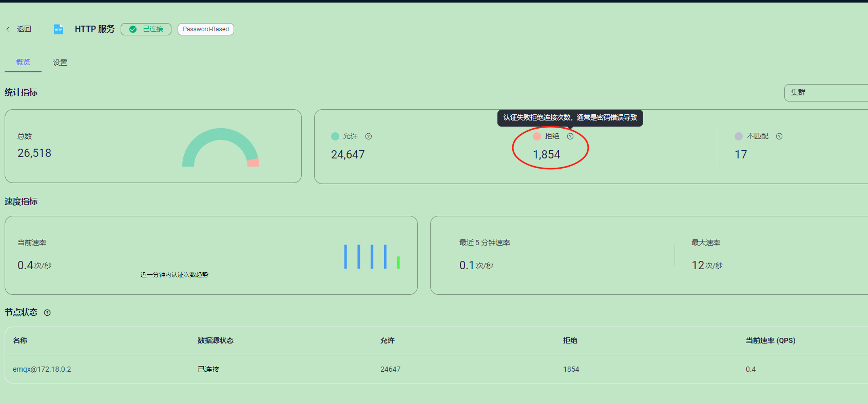Go back using the 返回 arrow
Image resolution: width=868 pixels, height=404 pixels.
8,29
